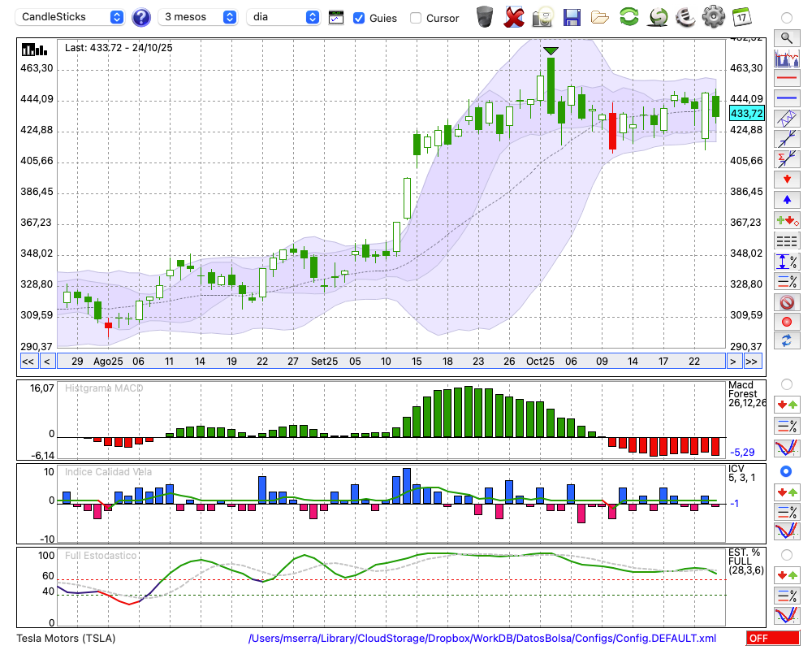The height and width of the screenshot is (650, 812).
Task: Click the trash can icon in toolbar
Action: click(485, 16)
